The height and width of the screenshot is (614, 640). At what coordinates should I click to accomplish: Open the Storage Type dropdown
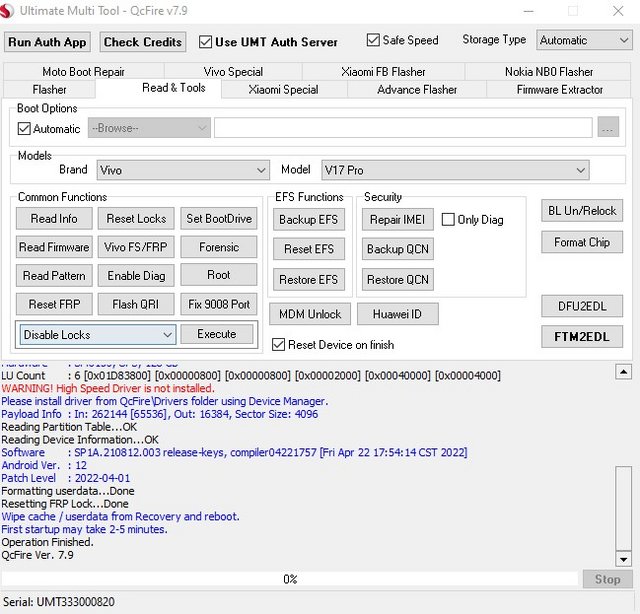tap(584, 40)
